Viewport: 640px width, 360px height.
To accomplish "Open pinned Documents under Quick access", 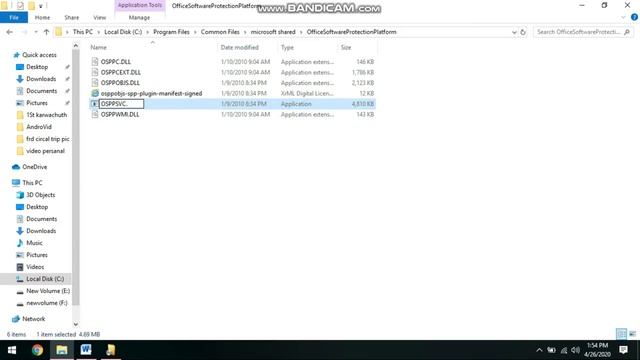I will [x=41, y=91].
